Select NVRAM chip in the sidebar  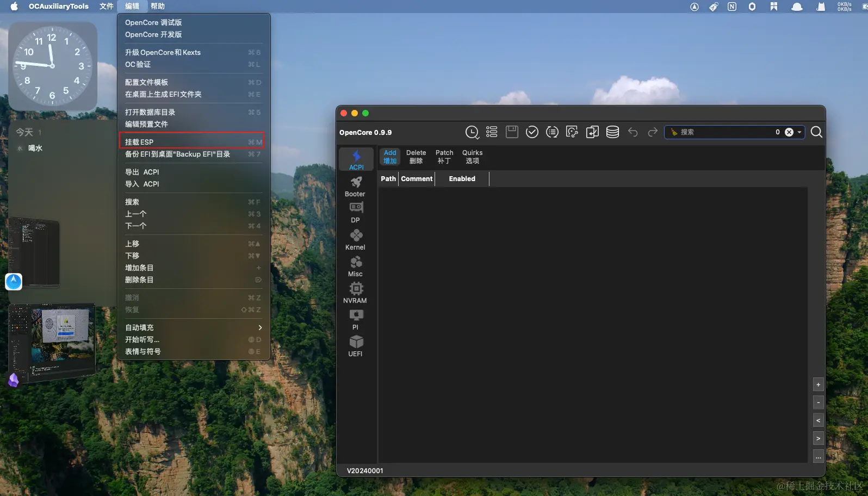[x=355, y=293]
